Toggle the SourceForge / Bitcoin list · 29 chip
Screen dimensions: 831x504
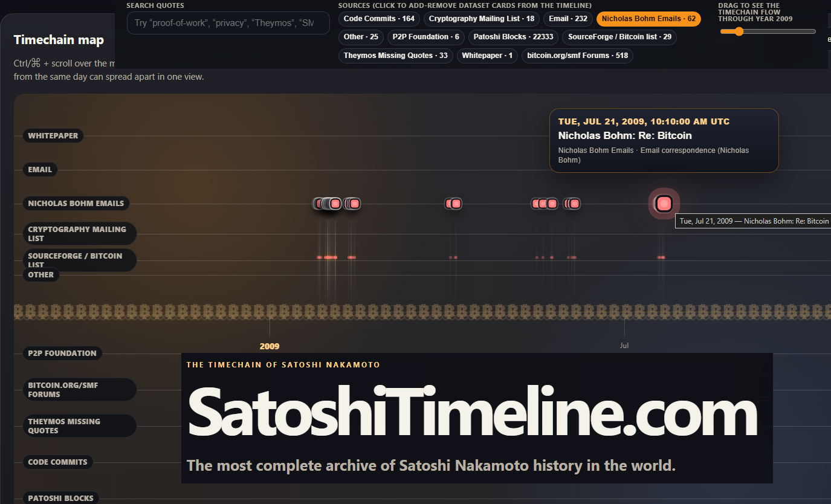(x=619, y=37)
